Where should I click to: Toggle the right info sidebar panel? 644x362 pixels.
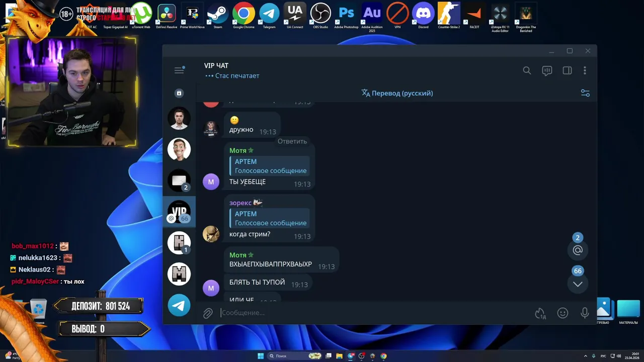pos(567,70)
